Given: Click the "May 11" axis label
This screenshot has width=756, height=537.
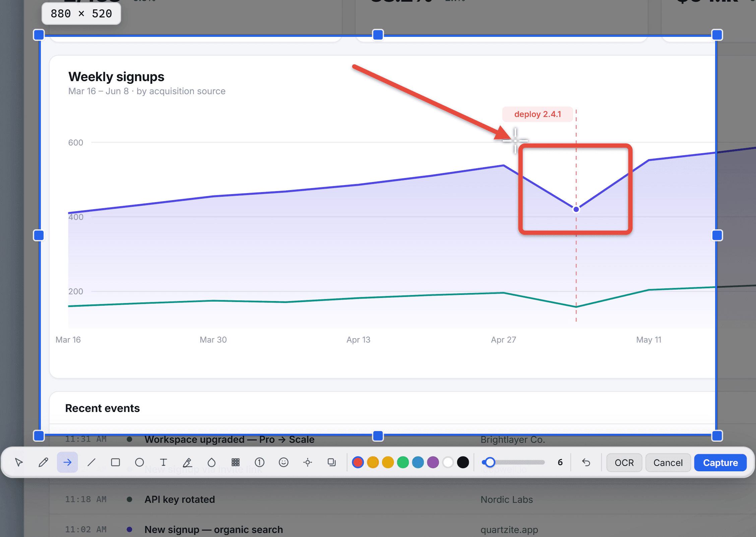Looking at the screenshot, I should tap(649, 340).
